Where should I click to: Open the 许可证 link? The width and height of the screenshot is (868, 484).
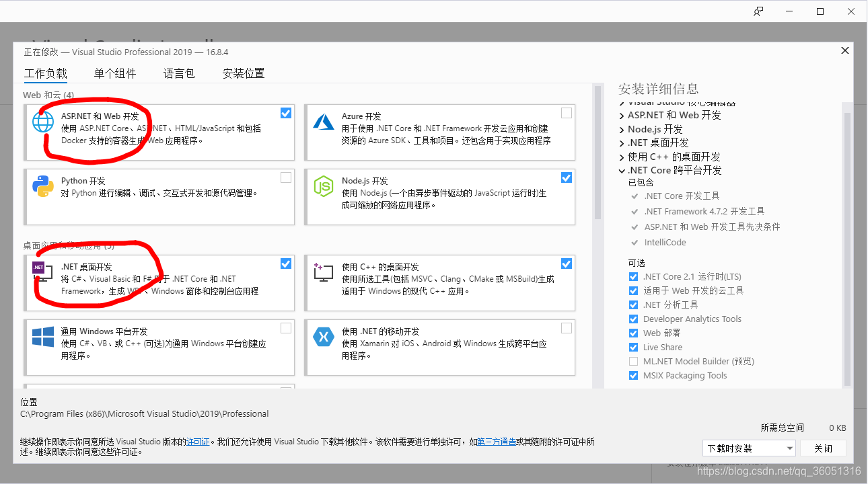pos(198,442)
